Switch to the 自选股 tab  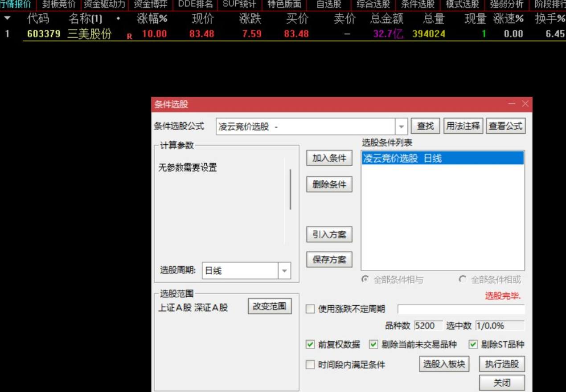(x=328, y=4)
